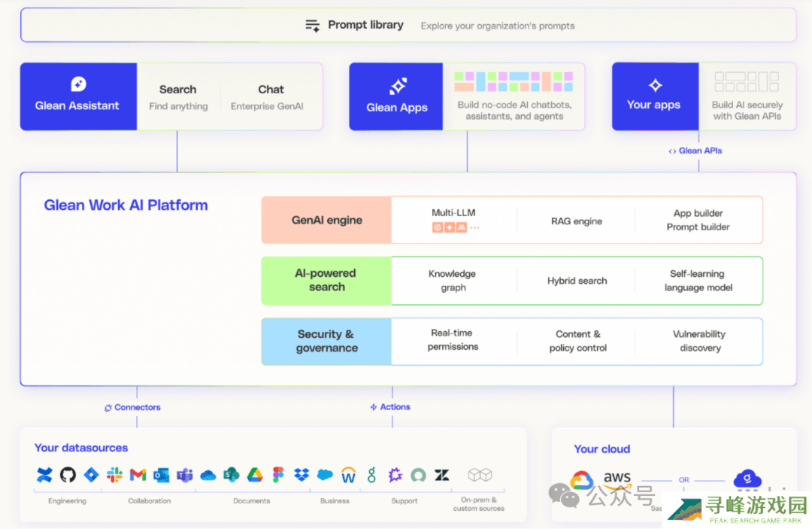Click the Knowledge graph cell
Screen dimensions: 812x529
point(453,281)
